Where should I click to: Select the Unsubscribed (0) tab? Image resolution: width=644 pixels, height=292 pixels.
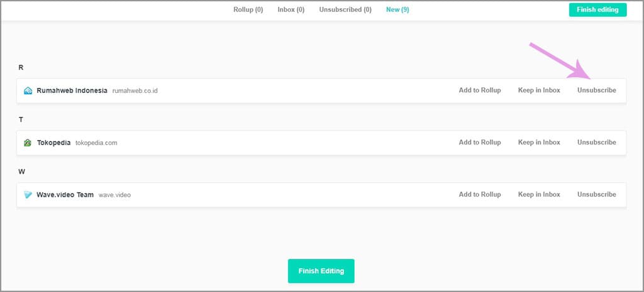pos(345,9)
